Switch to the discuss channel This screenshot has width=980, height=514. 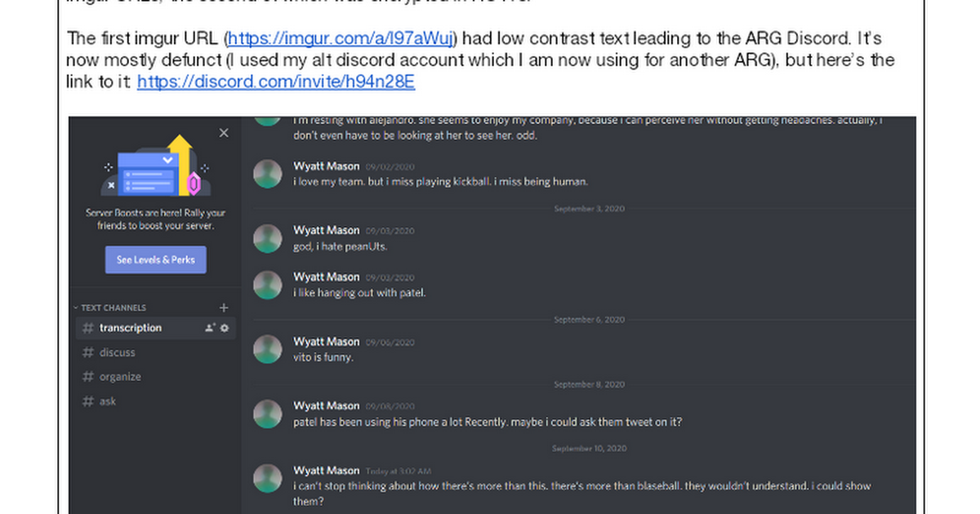pos(118,352)
